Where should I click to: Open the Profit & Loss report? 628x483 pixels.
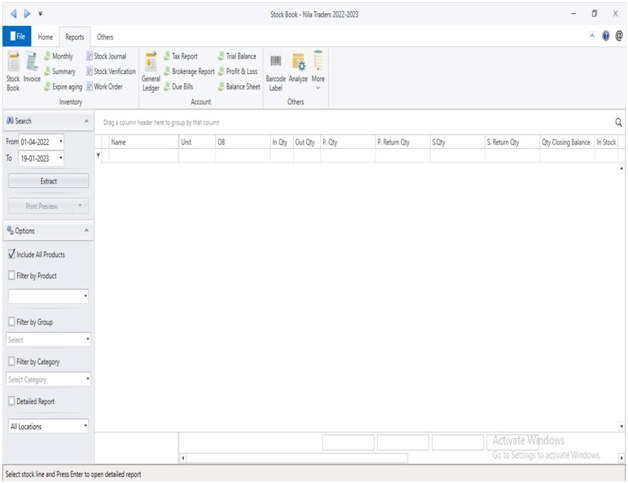point(238,71)
